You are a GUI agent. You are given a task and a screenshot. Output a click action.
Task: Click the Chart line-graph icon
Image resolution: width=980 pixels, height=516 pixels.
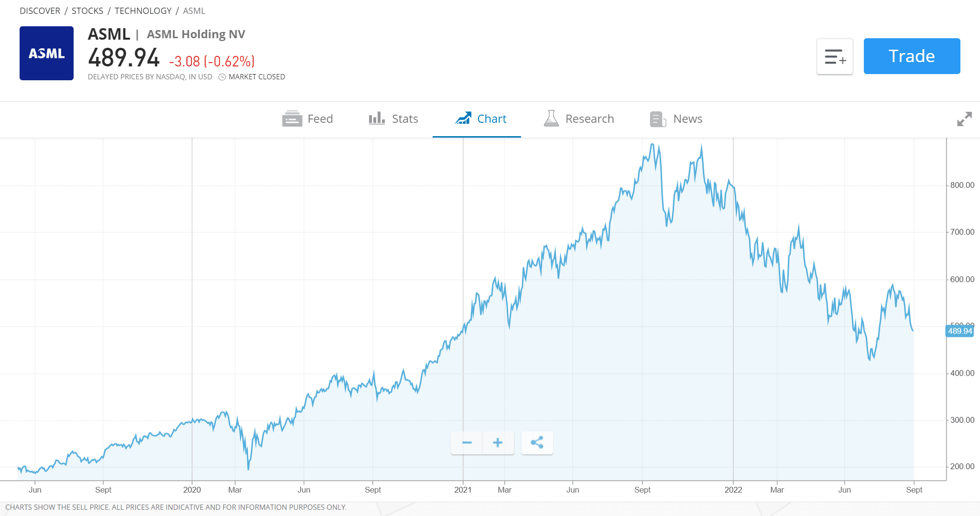pos(463,118)
